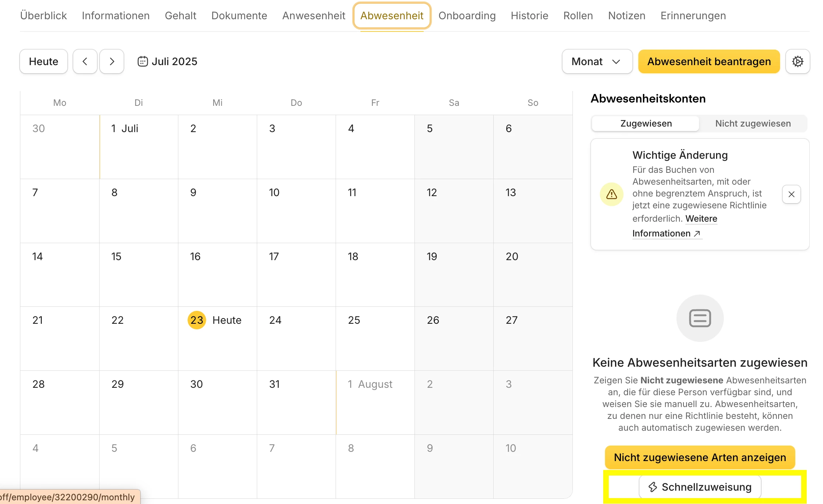
Task: Select July 23 Heute calendar cell
Action: [x=218, y=339]
